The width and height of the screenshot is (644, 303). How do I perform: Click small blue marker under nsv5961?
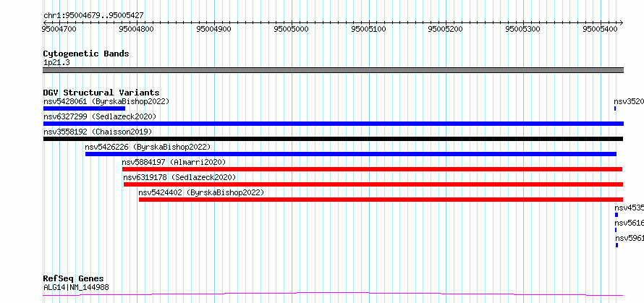click(617, 245)
